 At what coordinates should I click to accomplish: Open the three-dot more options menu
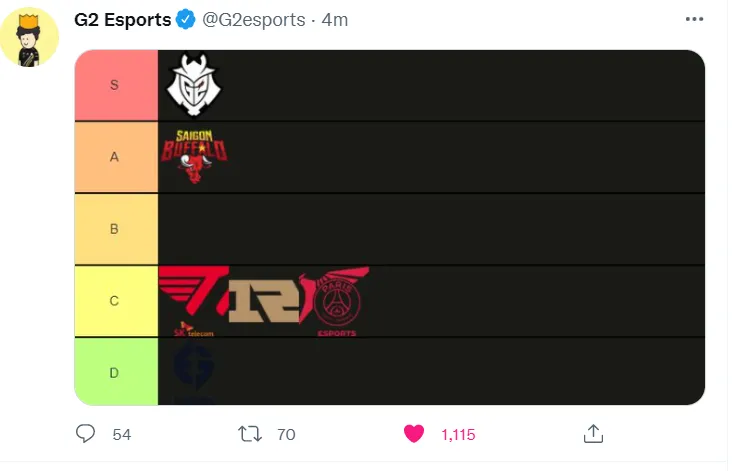coord(693,20)
